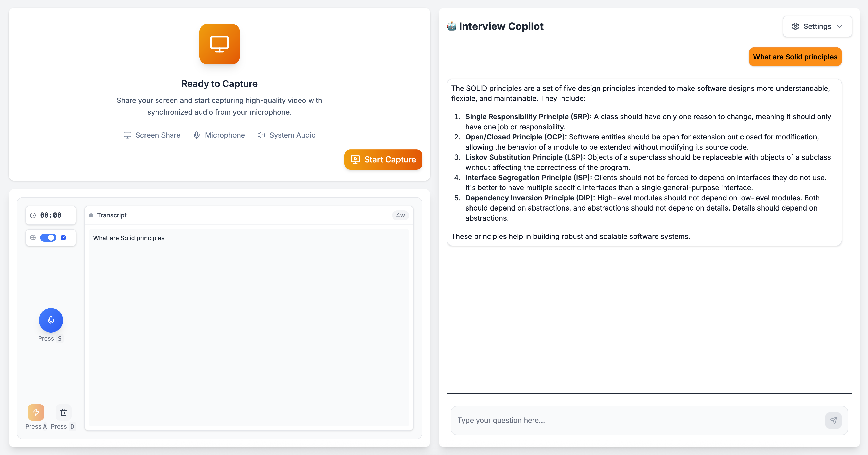The width and height of the screenshot is (868, 455).
Task: Click the 'Screen Share' label
Action: click(x=158, y=135)
